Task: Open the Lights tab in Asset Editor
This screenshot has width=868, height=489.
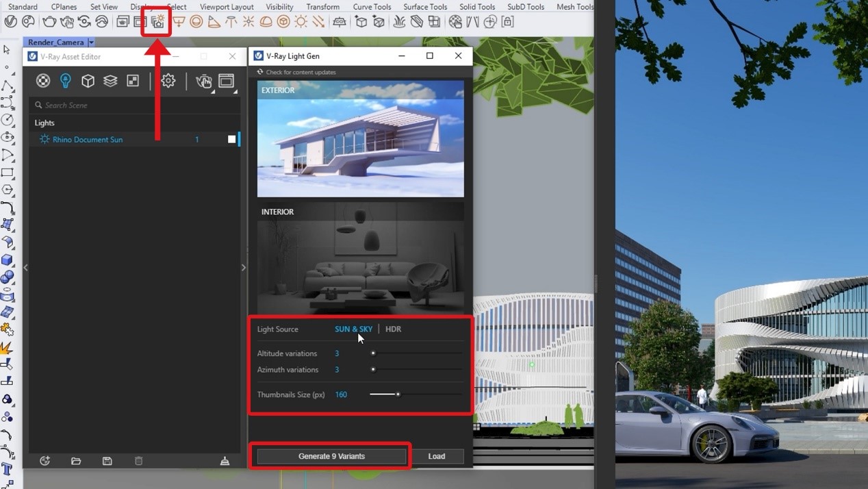Action: (66, 81)
